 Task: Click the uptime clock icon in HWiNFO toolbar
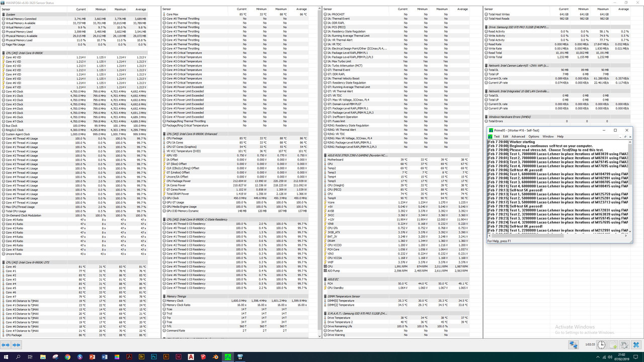click(601, 344)
